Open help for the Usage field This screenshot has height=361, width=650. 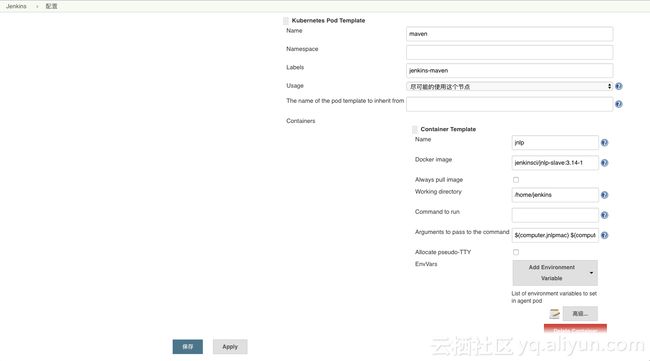click(618, 86)
